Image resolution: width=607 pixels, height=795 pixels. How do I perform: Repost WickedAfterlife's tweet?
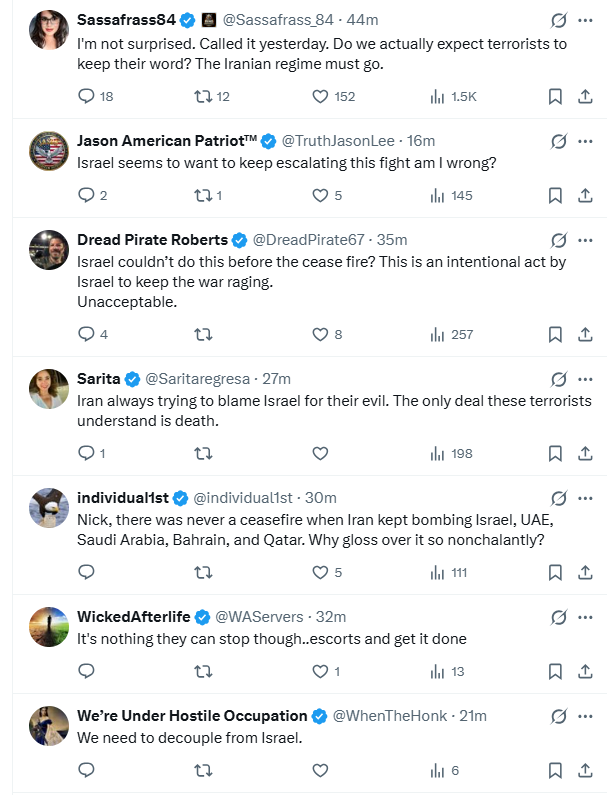[203, 672]
